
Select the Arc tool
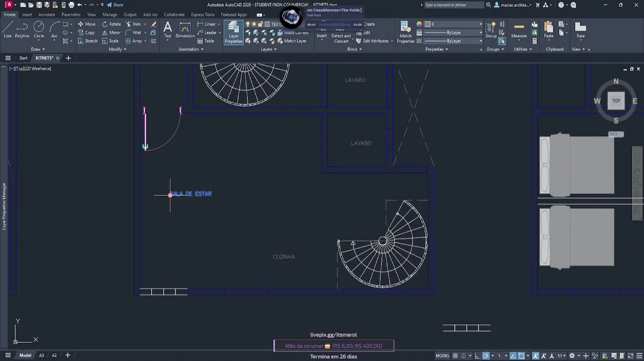point(54,30)
